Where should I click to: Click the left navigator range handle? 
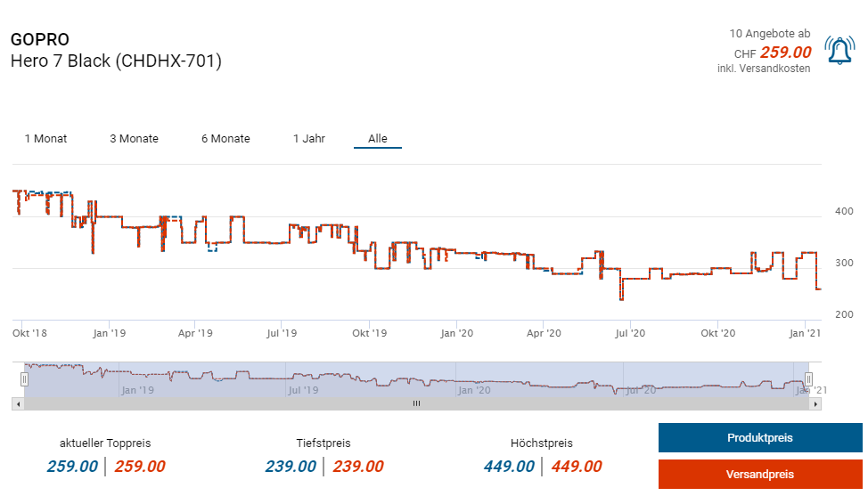coord(25,379)
